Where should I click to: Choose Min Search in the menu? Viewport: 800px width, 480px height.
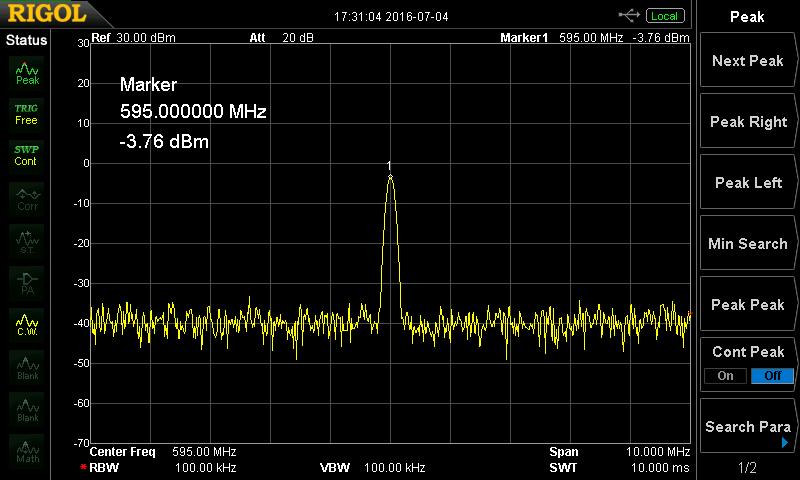(x=748, y=244)
